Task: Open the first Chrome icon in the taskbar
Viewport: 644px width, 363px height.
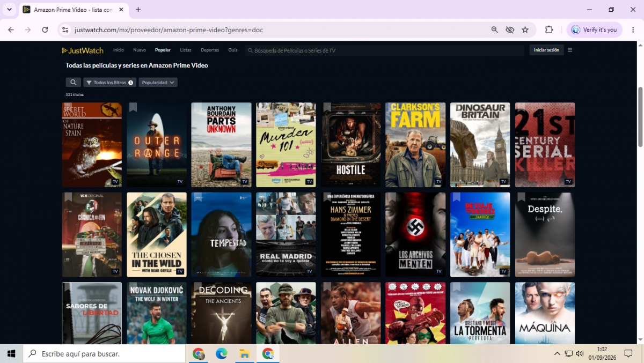Action: [x=199, y=353]
